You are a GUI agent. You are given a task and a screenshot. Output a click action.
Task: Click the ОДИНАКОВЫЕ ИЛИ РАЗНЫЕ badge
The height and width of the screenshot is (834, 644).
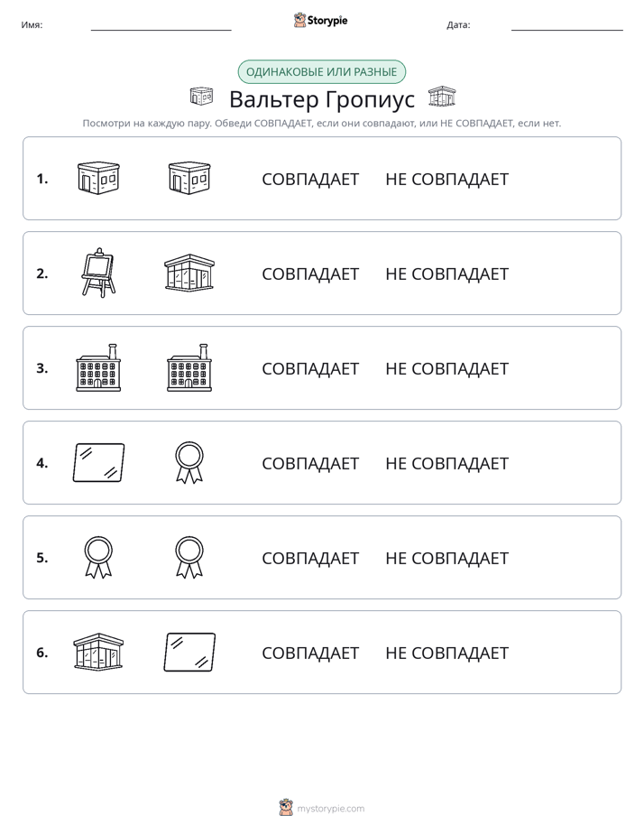321,72
